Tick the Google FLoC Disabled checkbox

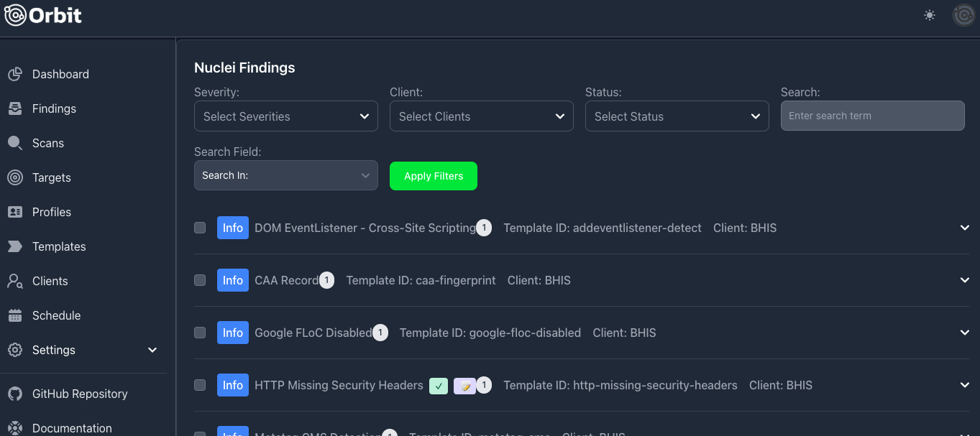(x=200, y=333)
